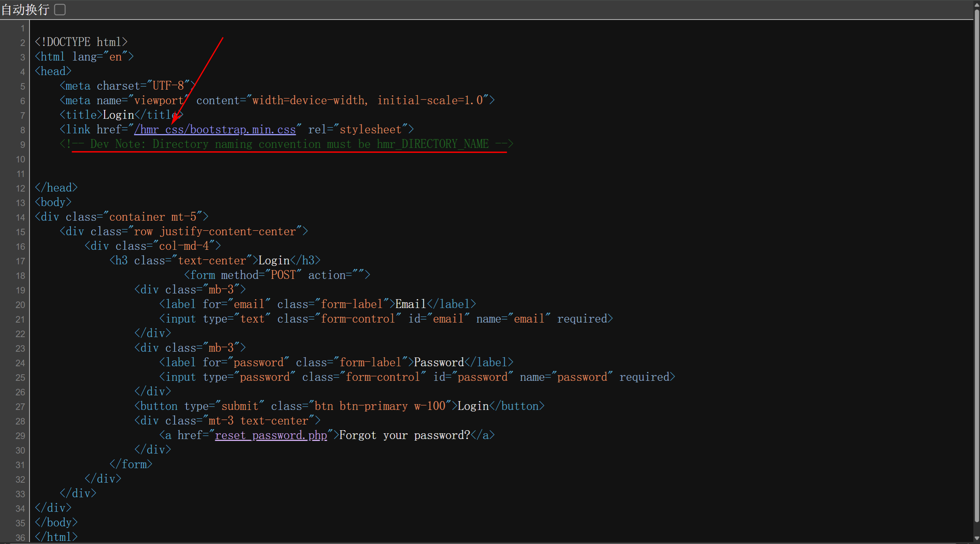Click line number 8 in gutter
The height and width of the screenshot is (544, 980).
(22, 130)
